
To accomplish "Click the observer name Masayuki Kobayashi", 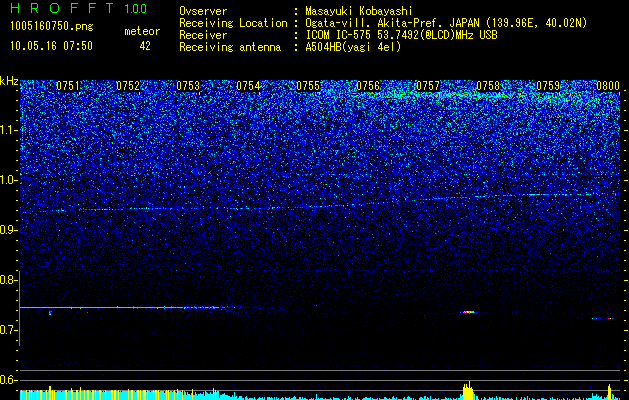I will 359,11.
